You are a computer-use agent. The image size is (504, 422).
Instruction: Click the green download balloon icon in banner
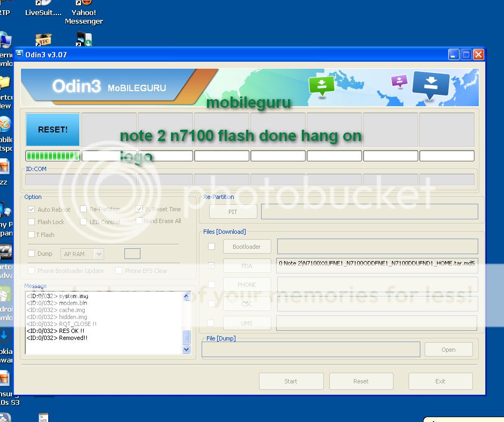[321, 86]
